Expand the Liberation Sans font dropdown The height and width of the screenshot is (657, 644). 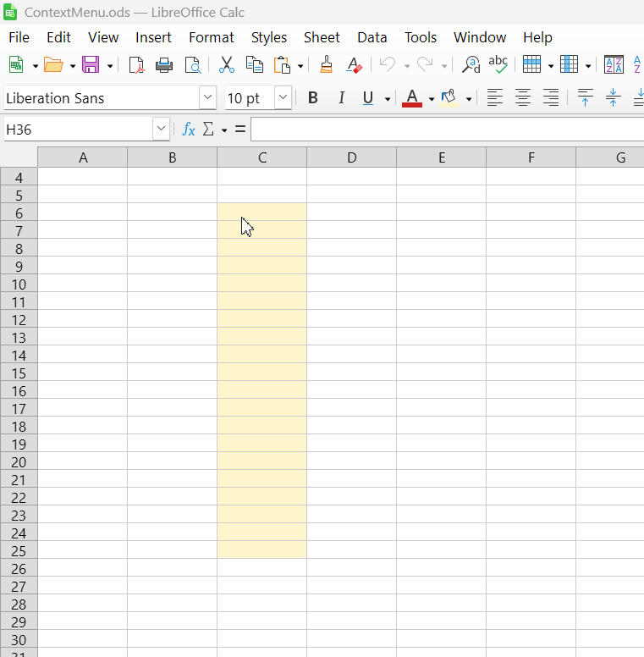click(x=207, y=98)
